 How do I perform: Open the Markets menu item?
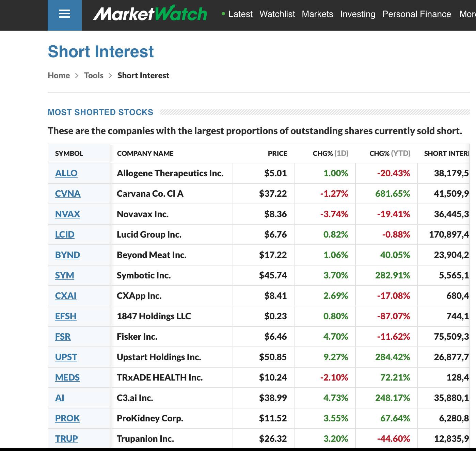click(317, 14)
